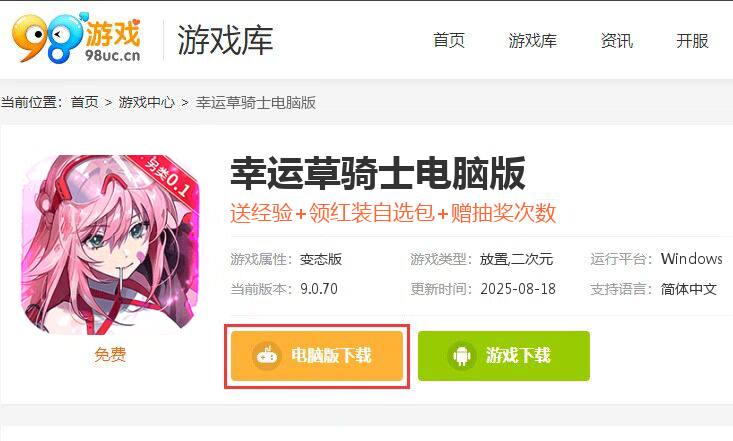Image resolution: width=733 pixels, height=441 pixels.
Task: Click the 免费 label under the cover
Action: click(x=110, y=355)
